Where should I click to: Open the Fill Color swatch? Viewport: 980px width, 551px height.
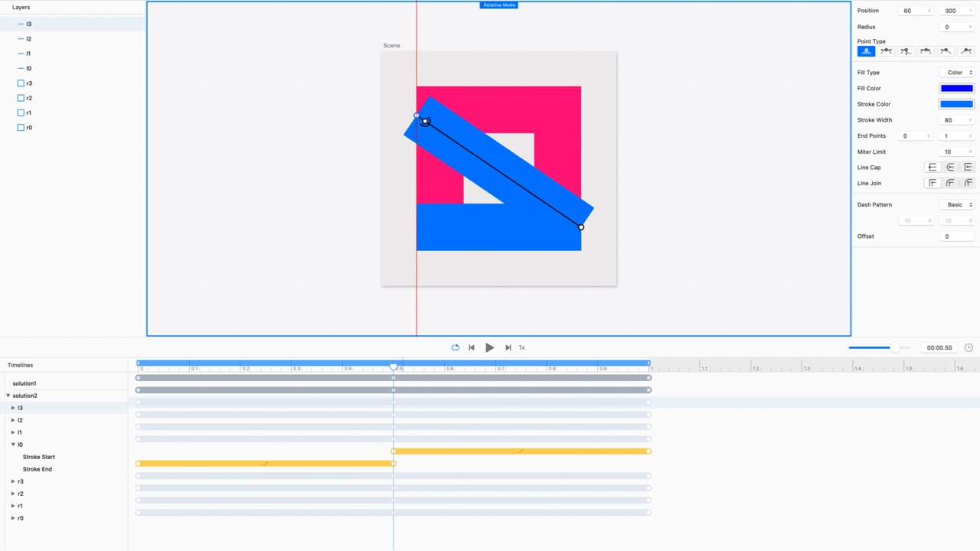click(x=956, y=88)
